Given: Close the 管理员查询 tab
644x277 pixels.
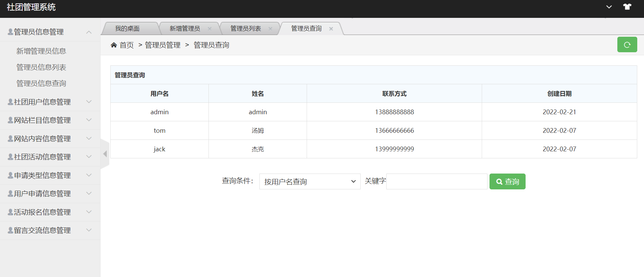Looking at the screenshot, I should (x=331, y=29).
